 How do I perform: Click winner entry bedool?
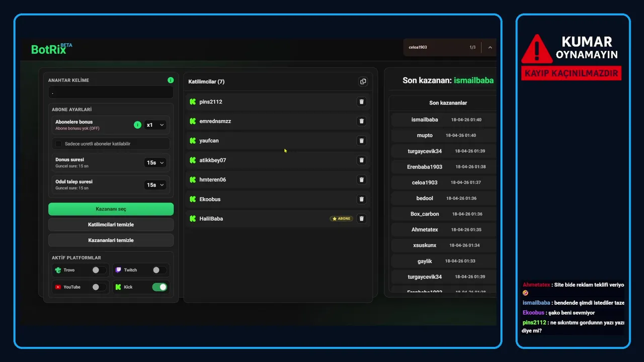tap(444, 198)
